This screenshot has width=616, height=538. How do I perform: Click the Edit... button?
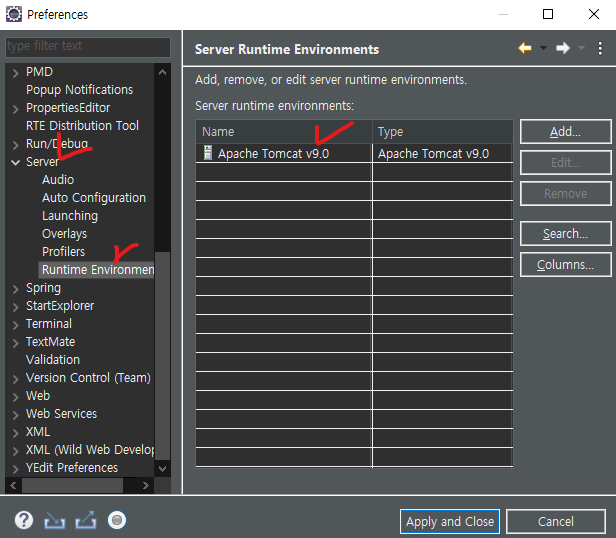tap(565, 162)
